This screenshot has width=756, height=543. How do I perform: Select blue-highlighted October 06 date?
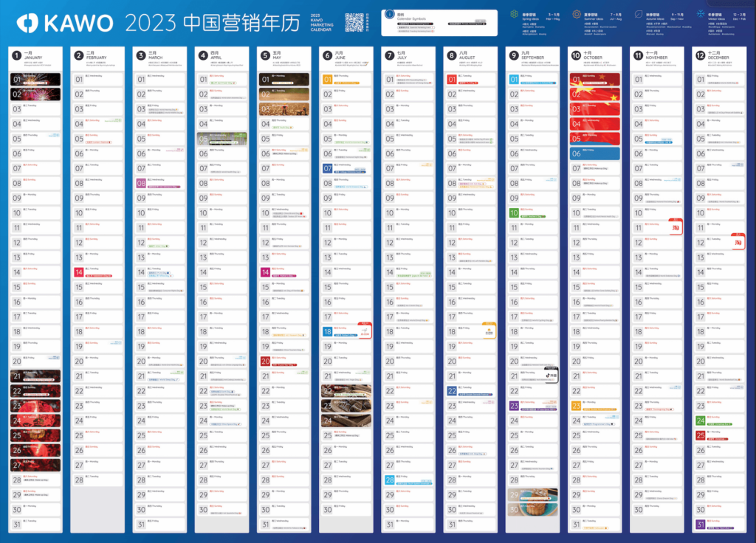tap(595, 153)
